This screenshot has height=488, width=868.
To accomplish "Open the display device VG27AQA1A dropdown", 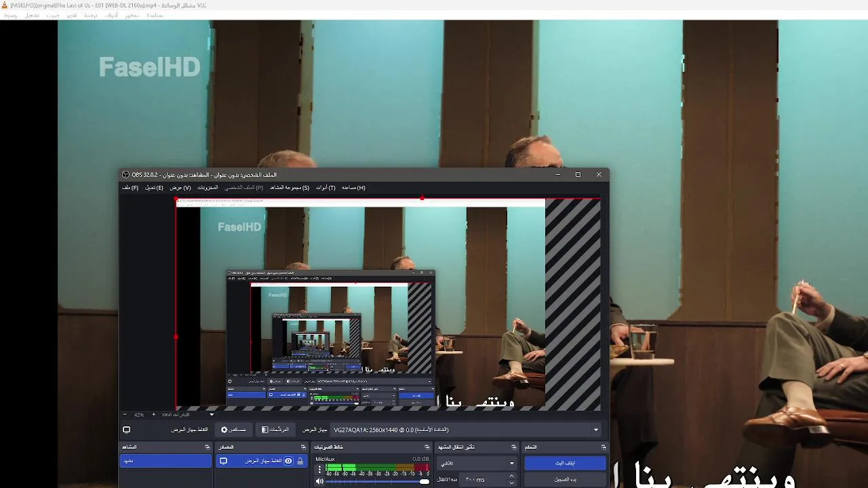I will pyautogui.click(x=467, y=430).
